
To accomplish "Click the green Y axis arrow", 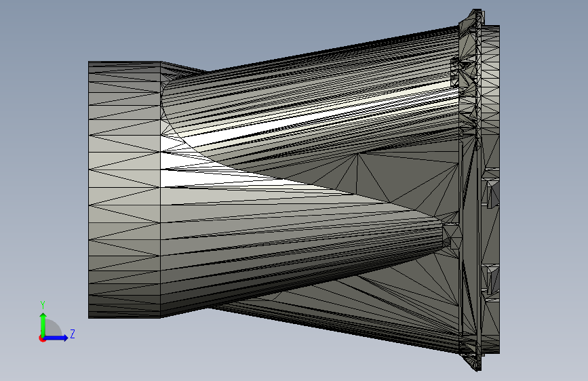I will [43, 325].
